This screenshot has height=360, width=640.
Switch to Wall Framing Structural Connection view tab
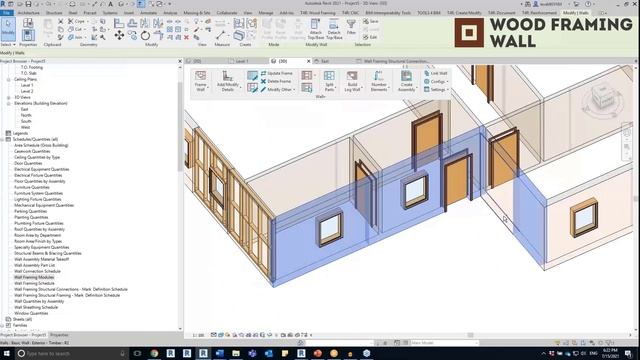pyautogui.click(x=396, y=61)
